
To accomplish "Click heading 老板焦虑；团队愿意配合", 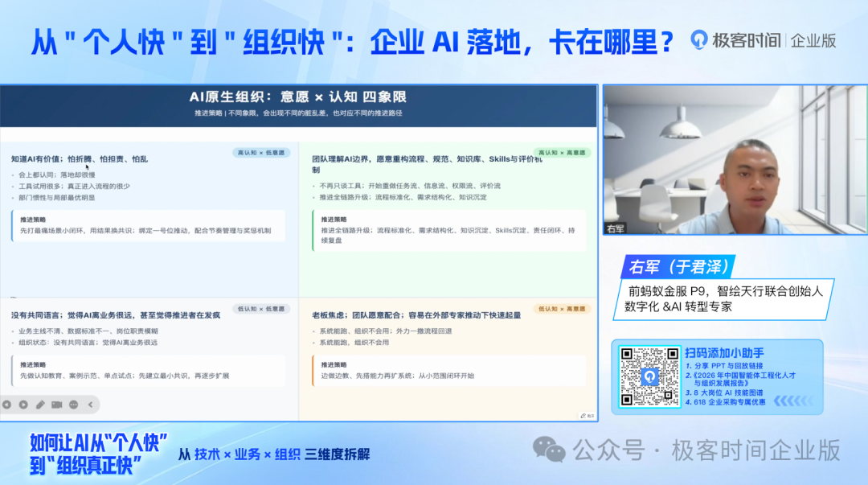I will [x=416, y=315].
